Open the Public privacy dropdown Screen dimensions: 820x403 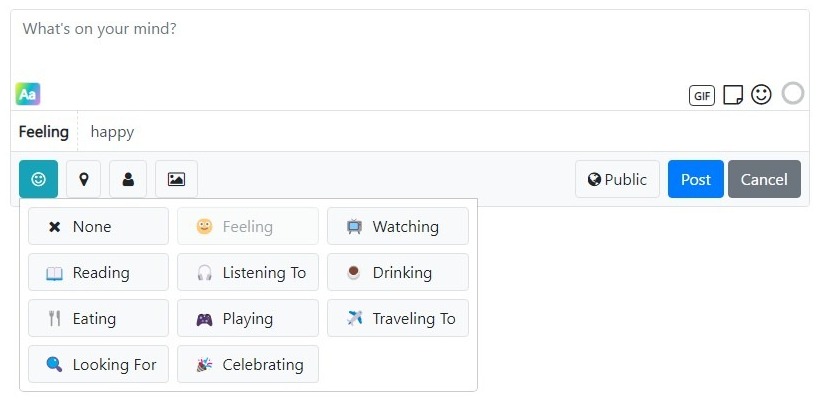(x=617, y=179)
